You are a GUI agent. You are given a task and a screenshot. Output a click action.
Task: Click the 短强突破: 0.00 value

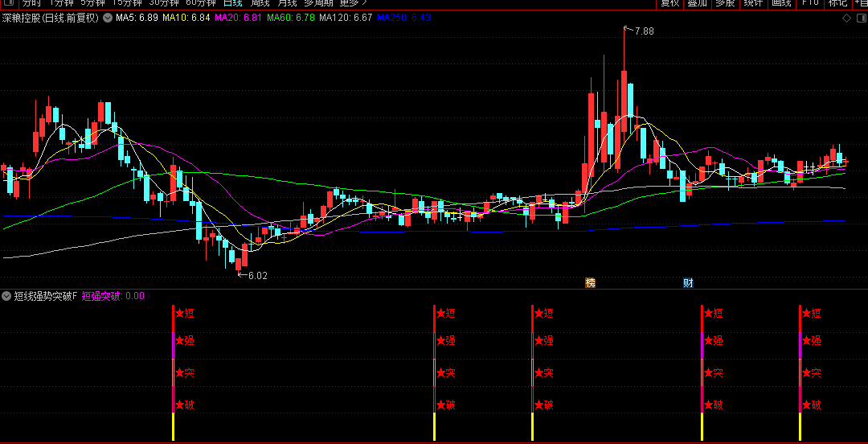pyautogui.click(x=113, y=296)
